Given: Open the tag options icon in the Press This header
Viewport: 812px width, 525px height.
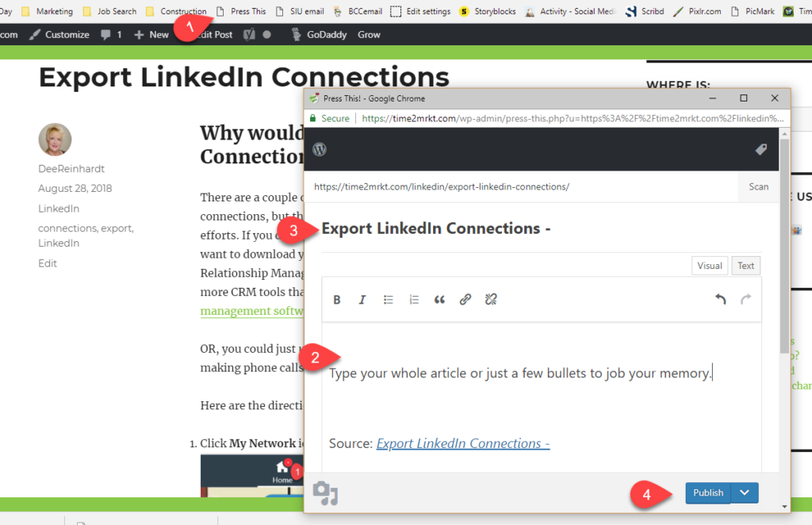Looking at the screenshot, I should (760, 150).
